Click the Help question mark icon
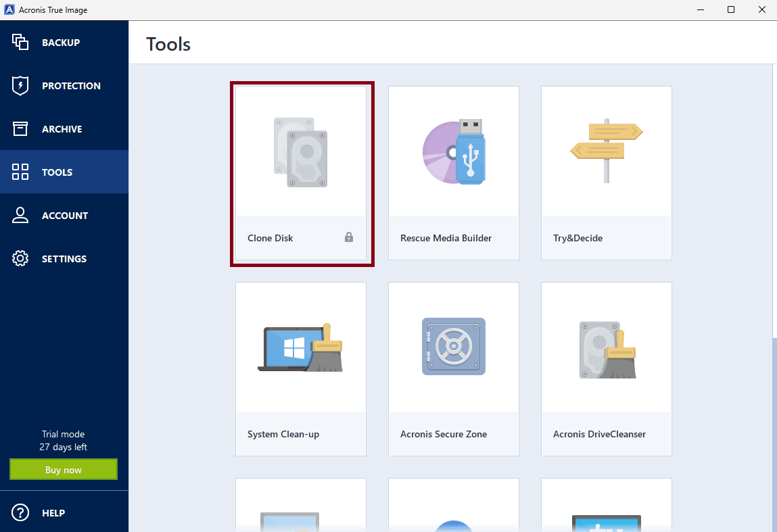Viewport: 777px width, 532px height. pos(20,512)
